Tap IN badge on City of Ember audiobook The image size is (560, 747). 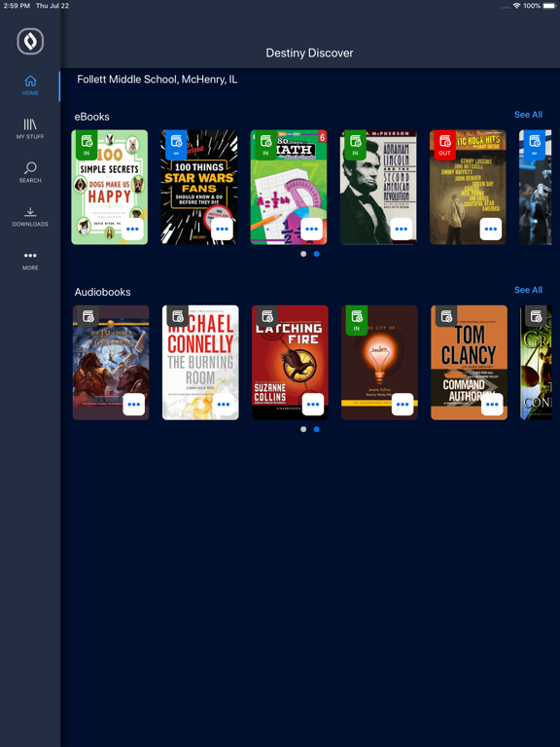(x=356, y=320)
